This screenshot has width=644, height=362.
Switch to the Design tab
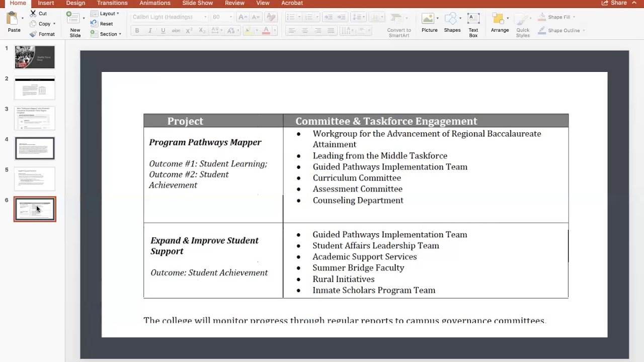coord(75,3)
